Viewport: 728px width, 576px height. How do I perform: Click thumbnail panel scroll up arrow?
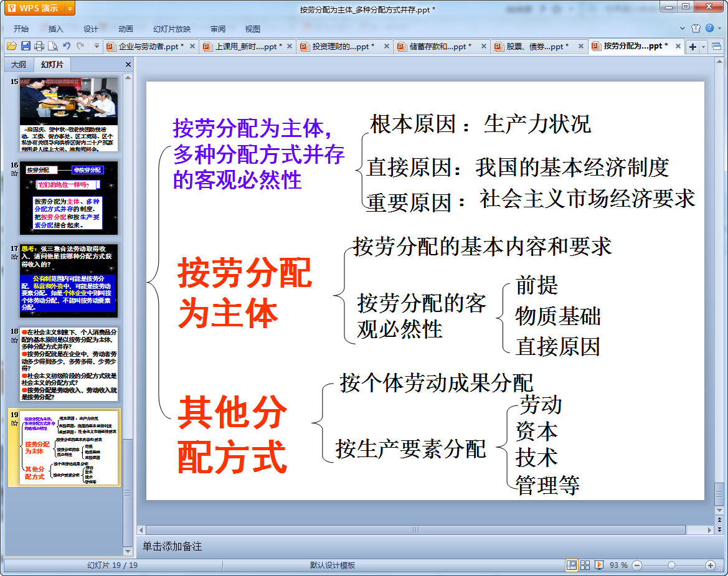(128, 78)
